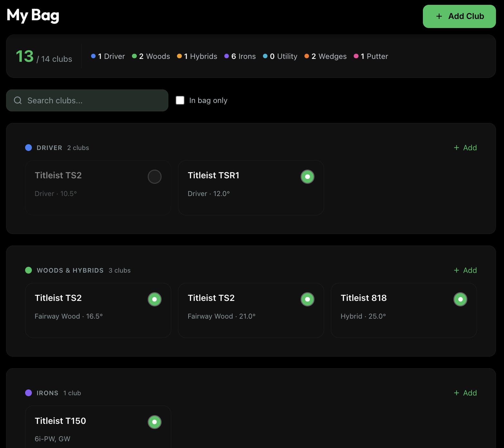The width and height of the screenshot is (504, 448).
Task: Click the plus icon next to Add Club
Action: point(439,16)
